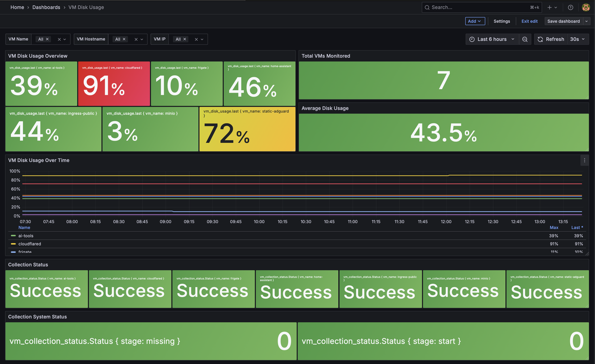Open the panel menu on VM Disk Usage Over Time
The width and height of the screenshot is (595, 364).
pos(584,160)
